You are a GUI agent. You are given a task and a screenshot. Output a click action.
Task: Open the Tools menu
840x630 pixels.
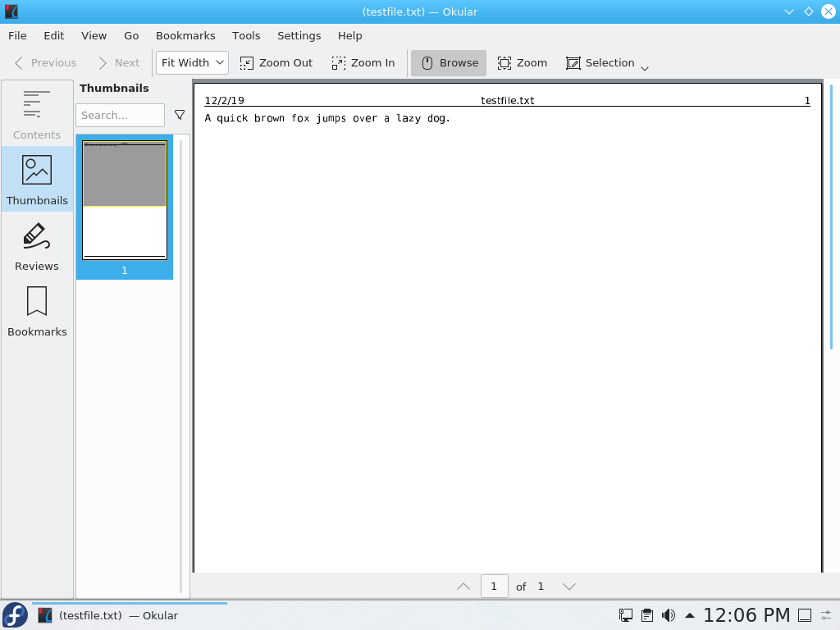click(x=246, y=36)
